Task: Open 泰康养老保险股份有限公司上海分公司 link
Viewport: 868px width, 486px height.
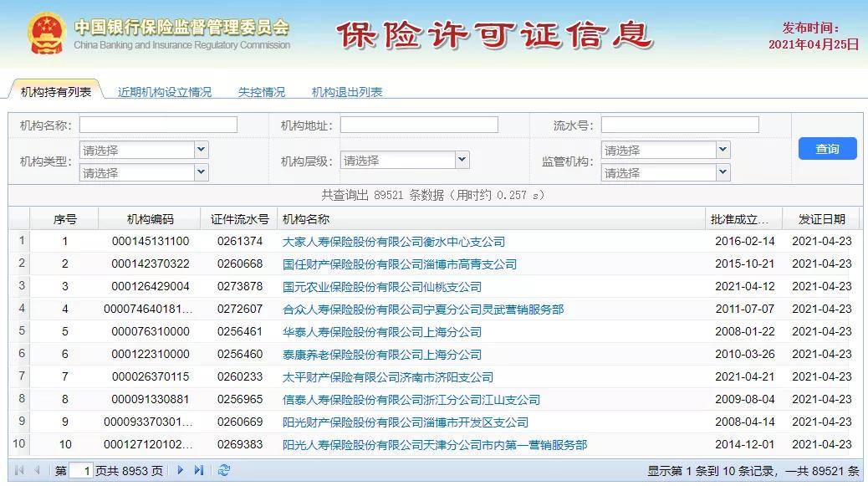Action: point(382,355)
